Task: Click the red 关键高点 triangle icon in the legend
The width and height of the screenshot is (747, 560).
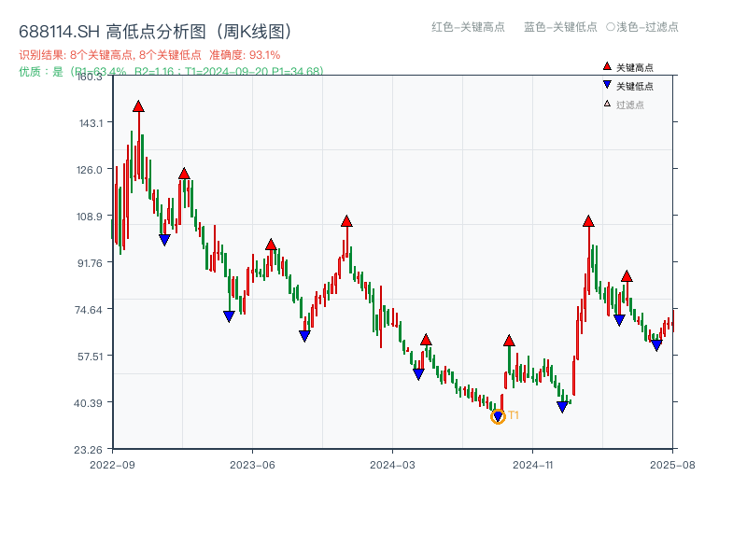Action: pyautogui.click(x=605, y=67)
